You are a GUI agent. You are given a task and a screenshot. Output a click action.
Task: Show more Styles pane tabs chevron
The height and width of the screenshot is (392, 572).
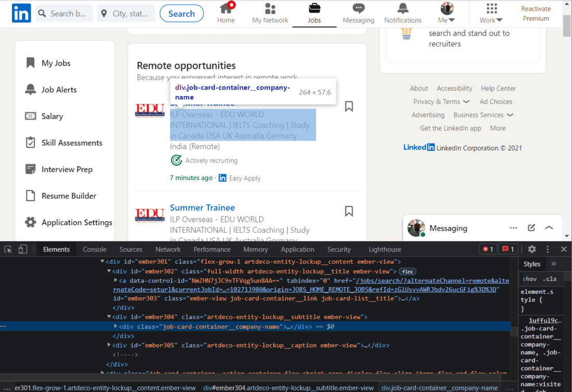pyautogui.click(x=554, y=263)
